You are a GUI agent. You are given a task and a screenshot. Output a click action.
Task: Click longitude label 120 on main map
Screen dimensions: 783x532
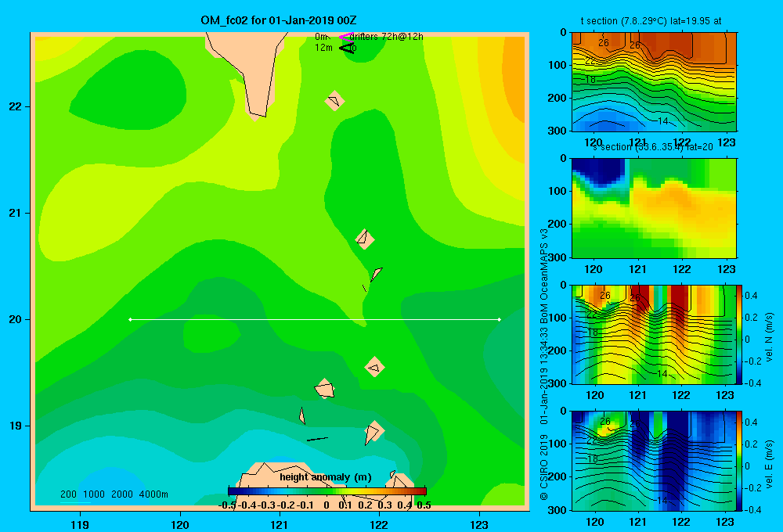[180, 524]
